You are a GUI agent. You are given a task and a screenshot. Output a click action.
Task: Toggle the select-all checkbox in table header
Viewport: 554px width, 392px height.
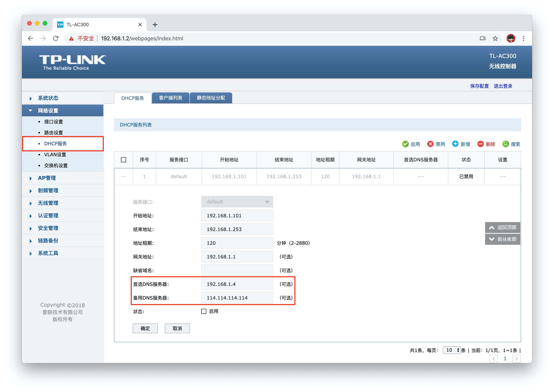124,160
